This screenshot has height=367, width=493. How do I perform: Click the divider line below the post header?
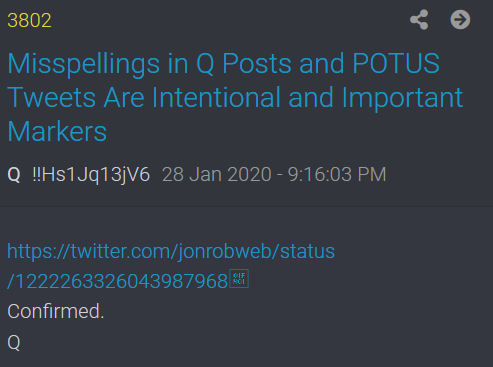246,207
